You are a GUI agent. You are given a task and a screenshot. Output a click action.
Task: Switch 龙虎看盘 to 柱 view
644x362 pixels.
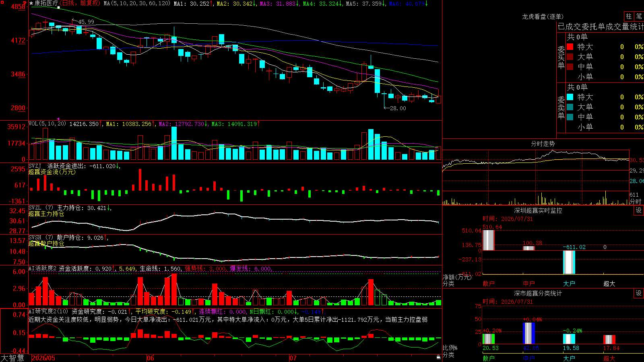point(629,16)
